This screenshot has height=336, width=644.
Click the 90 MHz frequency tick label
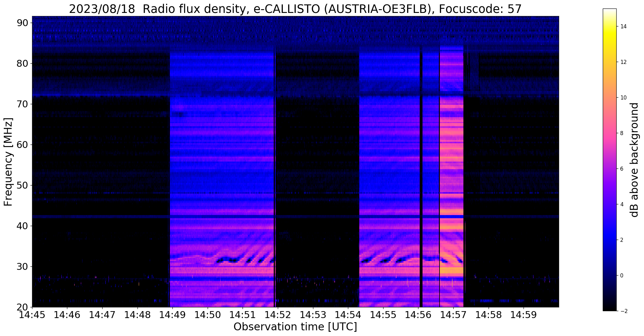pyautogui.click(x=23, y=23)
